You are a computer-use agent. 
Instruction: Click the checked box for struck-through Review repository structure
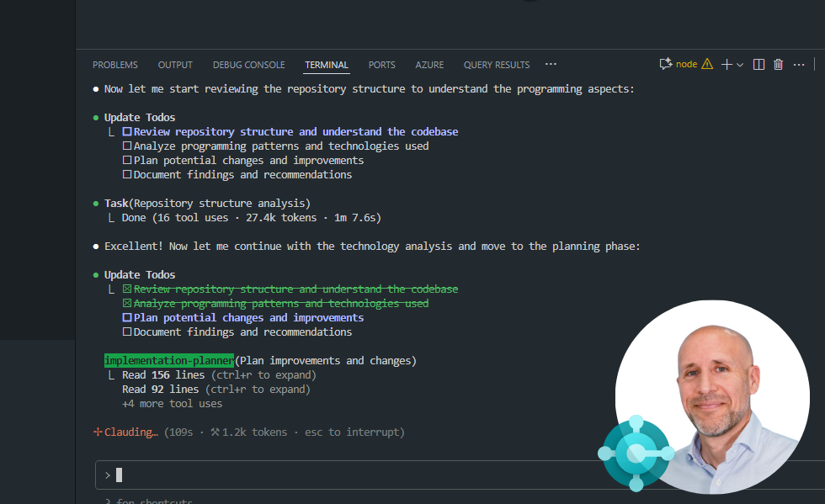(127, 289)
